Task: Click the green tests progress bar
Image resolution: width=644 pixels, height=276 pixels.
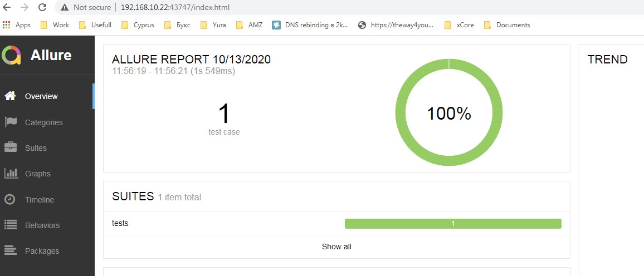Action: click(453, 224)
